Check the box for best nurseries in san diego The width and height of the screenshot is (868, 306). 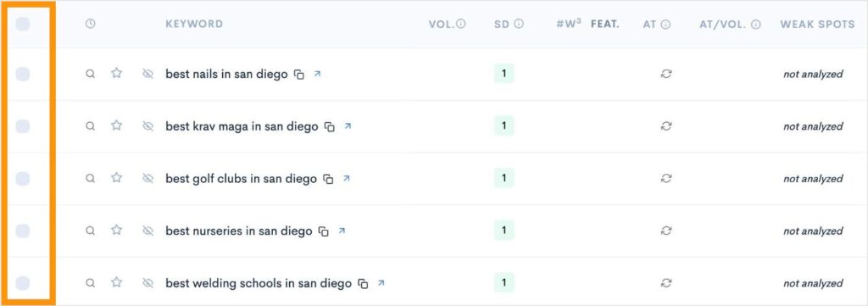tap(23, 231)
